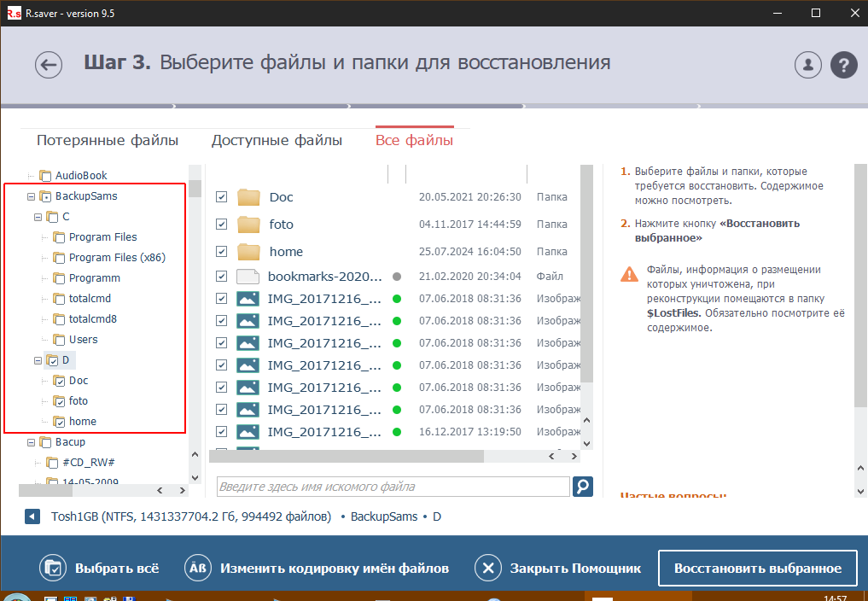Collapse the BackupSams tree node

click(x=32, y=196)
